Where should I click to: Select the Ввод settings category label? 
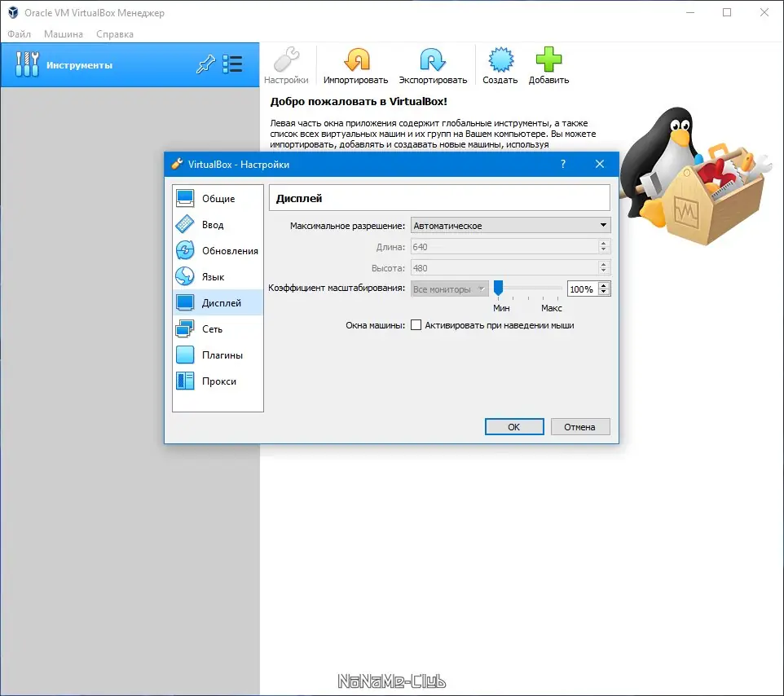click(213, 225)
